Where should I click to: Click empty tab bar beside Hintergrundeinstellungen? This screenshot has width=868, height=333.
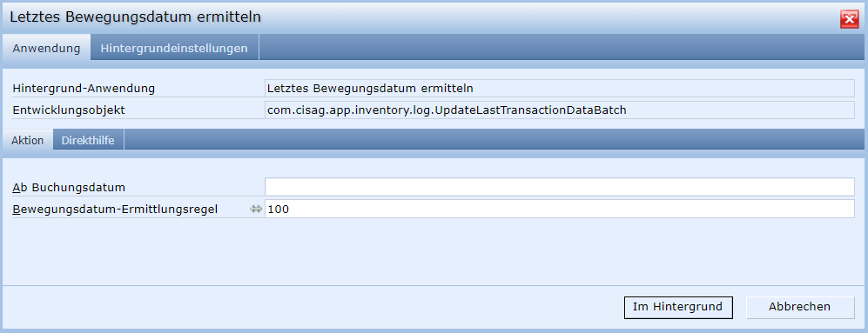(561, 48)
